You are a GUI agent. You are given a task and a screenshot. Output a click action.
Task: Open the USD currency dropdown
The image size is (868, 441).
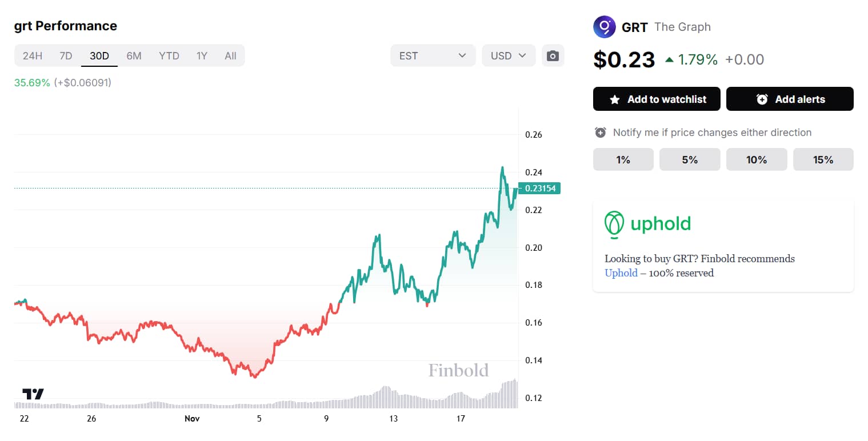tap(509, 55)
